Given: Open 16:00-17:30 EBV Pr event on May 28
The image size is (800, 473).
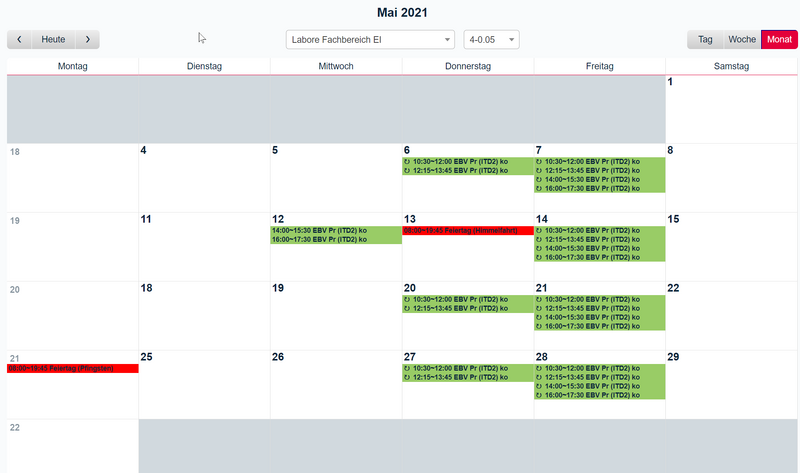Looking at the screenshot, I should click(599, 395).
